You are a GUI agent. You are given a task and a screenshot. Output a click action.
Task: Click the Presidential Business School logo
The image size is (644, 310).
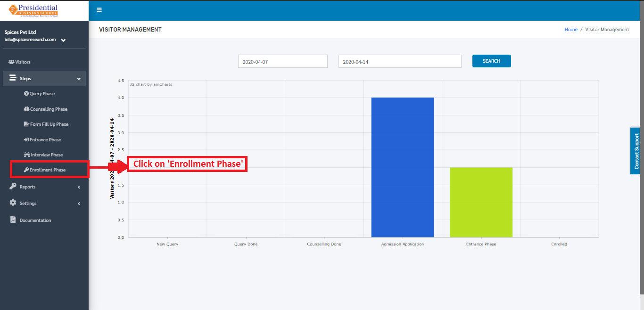[33, 10]
